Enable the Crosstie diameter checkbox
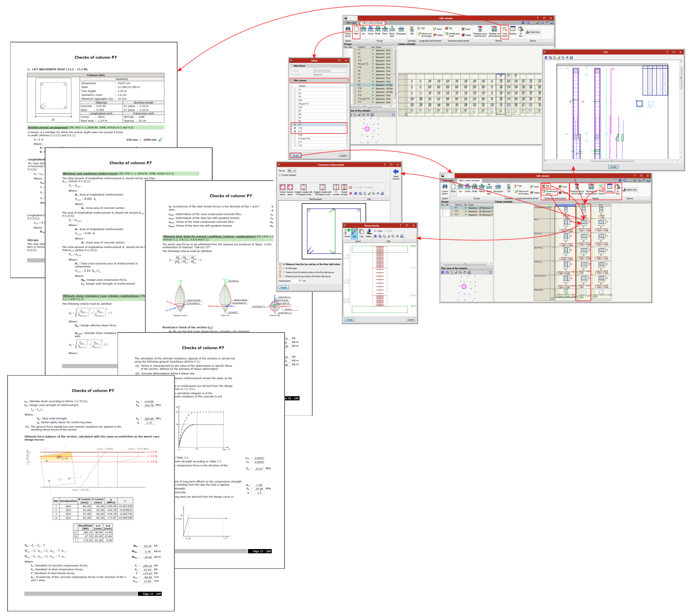Screen dimensions: 690x616 click(280, 175)
